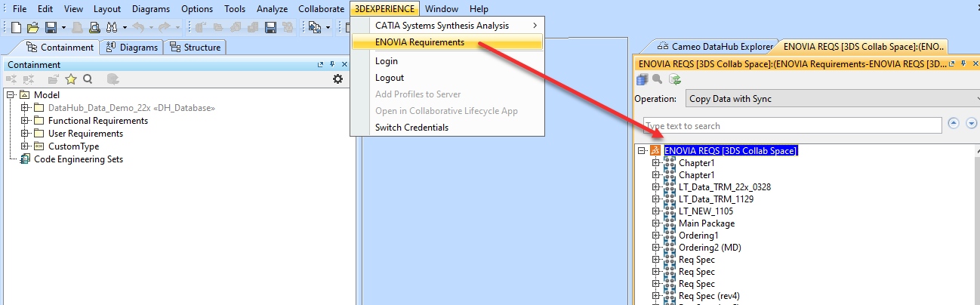The height and width of the screenshot is (305, 980).
Task: Click the icon beside Main Package row
Action: pyautogui.click(x=670, y=223)
